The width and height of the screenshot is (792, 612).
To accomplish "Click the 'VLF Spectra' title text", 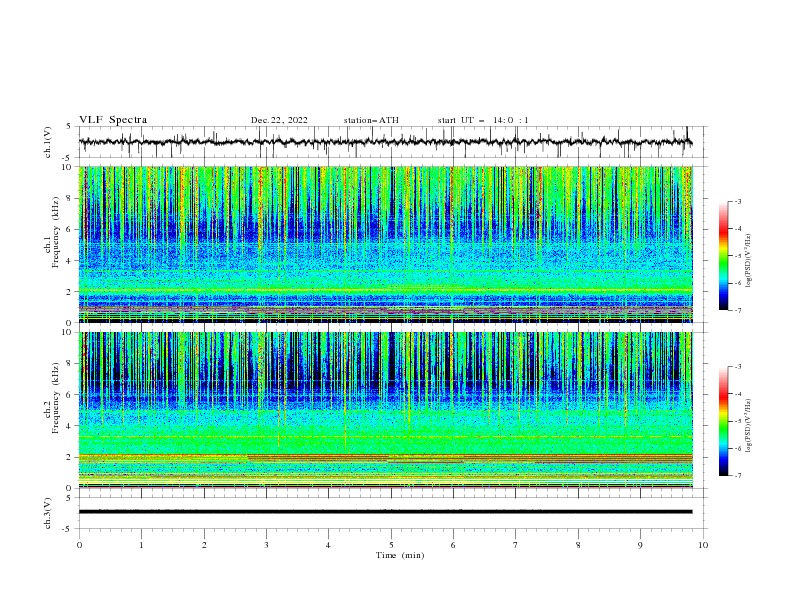I will (113, 120).
